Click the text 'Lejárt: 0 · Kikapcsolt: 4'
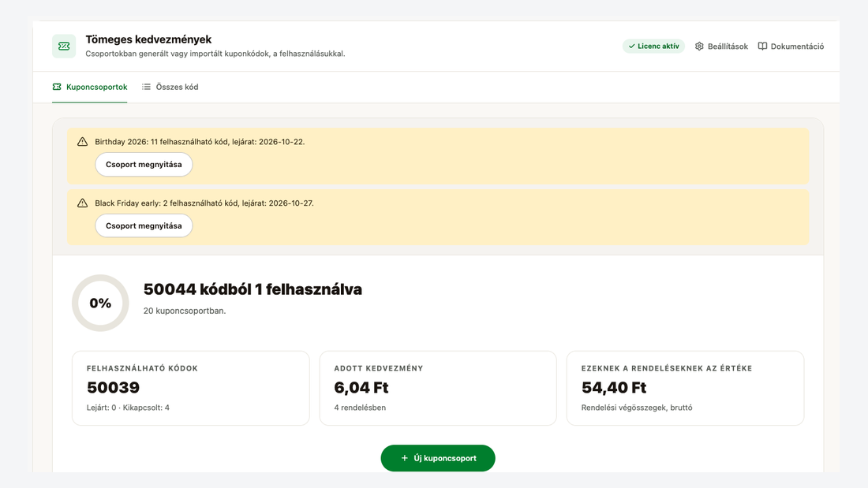The width and height of the screenshot is (868, 488). click(128, 408)
